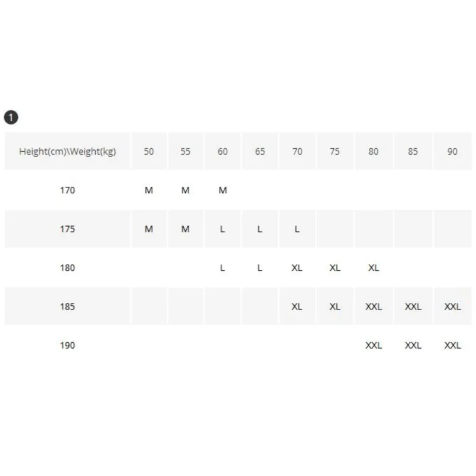Select the 185 height row label
Viewport: 476px width, 476px height.
coord(68,306)
